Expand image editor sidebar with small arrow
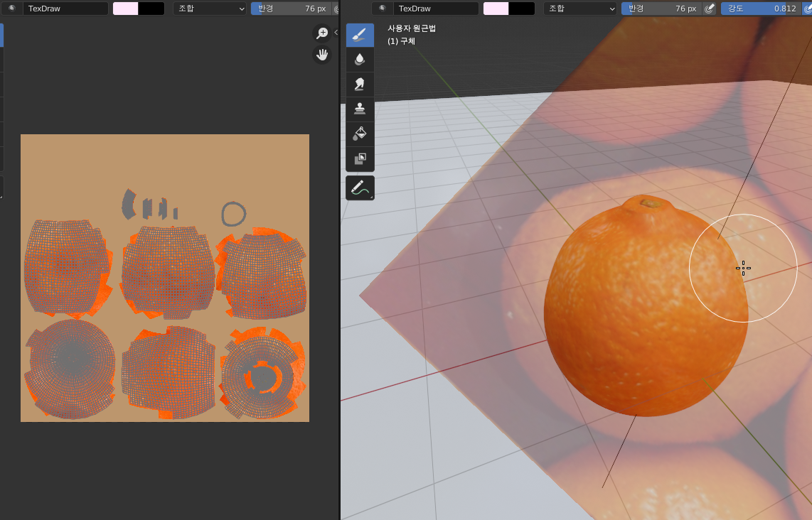The height and width of the screenshot is (520, 812). pyautogui.click(x=336, y=32)
